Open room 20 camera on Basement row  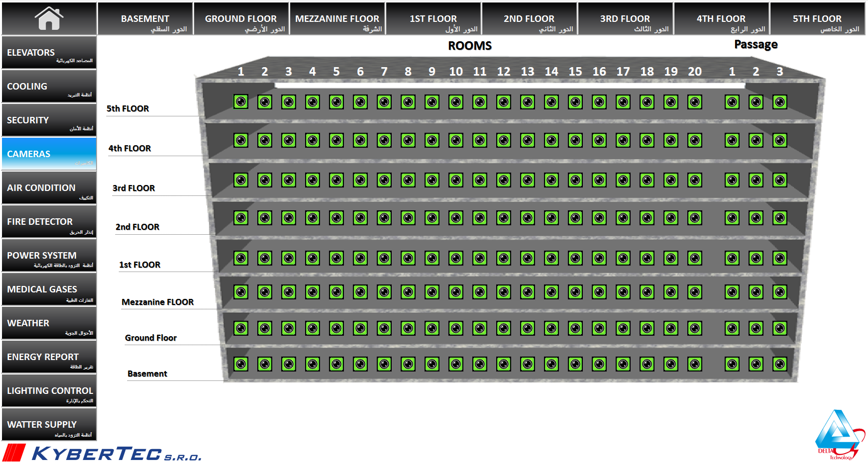click(x=695, y=364)
